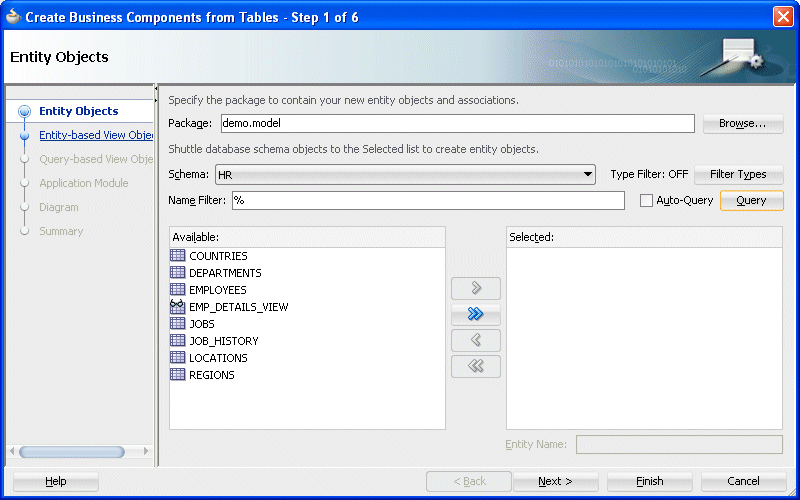Select EMPLOYEES in the Available list
This screenshot has height=500, width=800.
[217, 290]
